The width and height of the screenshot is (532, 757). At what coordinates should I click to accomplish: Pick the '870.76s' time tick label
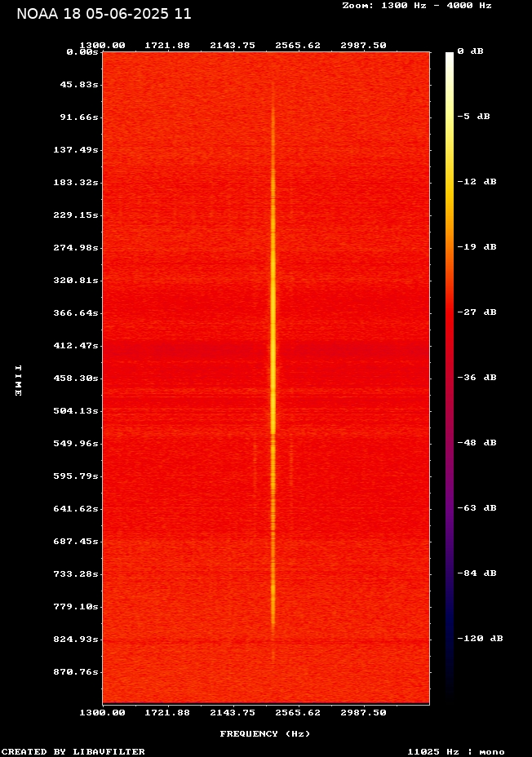[x=76, y=672]
